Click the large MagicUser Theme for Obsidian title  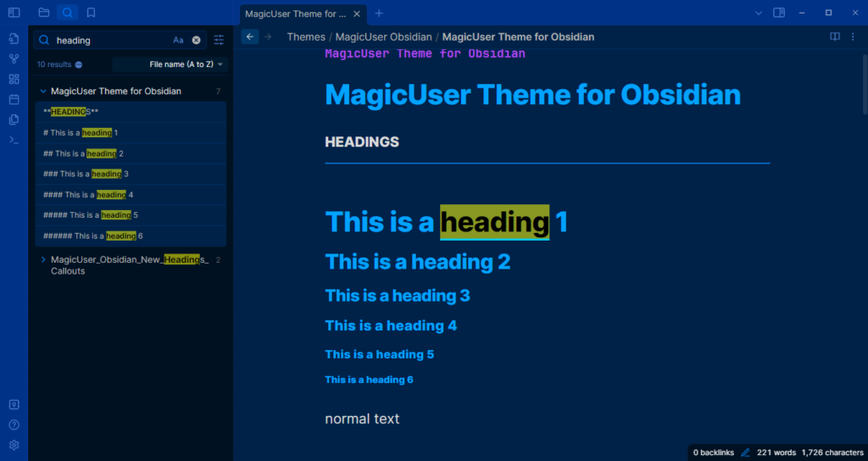tap(532, 95)
